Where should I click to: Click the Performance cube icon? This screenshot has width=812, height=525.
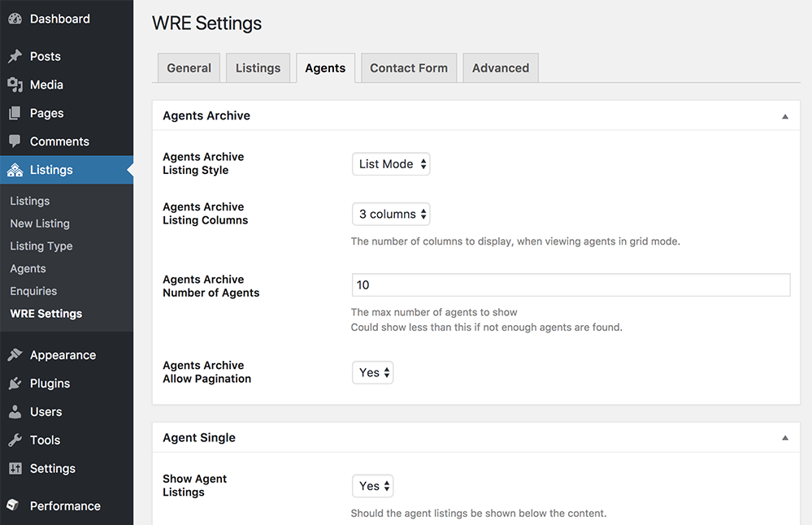(13, 505)
